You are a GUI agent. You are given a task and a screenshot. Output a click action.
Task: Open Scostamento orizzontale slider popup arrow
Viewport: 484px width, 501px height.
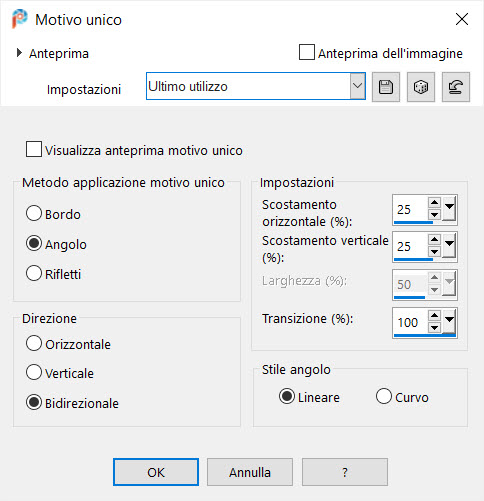point(449,208)
